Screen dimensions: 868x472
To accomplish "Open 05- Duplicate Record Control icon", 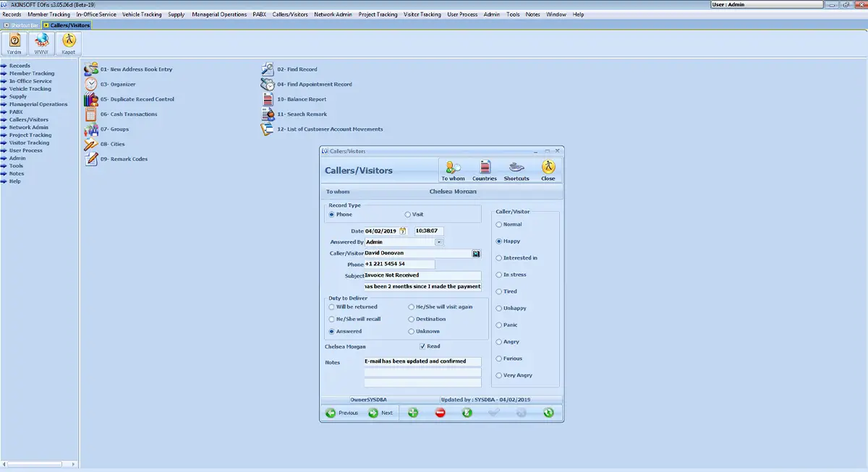I will click(x=90, y=99).
